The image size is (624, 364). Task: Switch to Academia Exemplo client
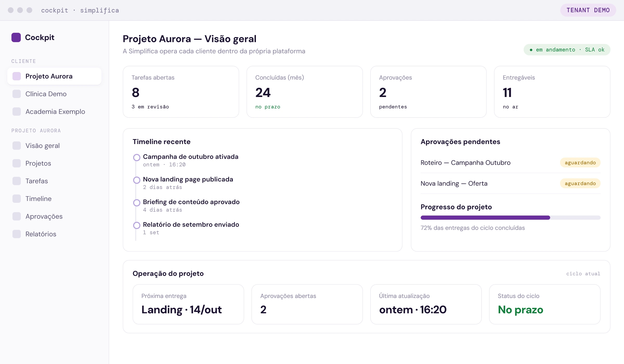click(54, 112)
